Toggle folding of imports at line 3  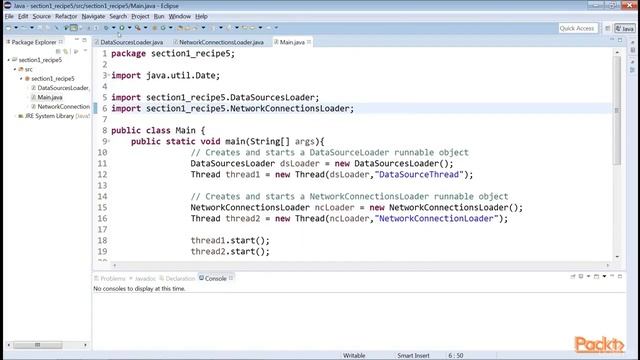click(108, 76)
